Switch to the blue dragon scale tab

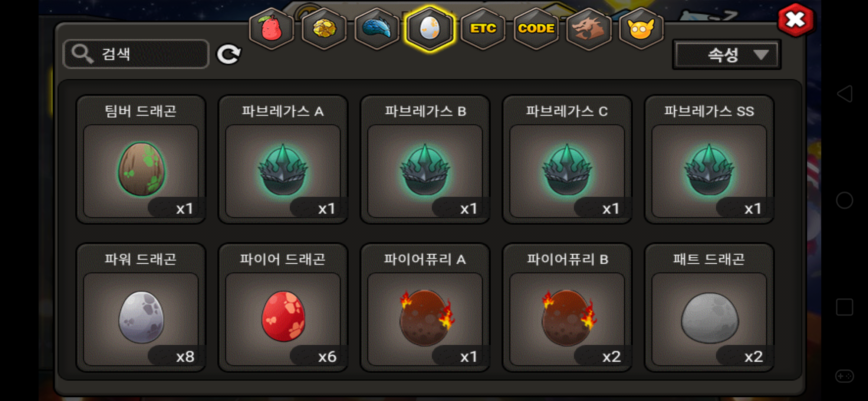377,29
